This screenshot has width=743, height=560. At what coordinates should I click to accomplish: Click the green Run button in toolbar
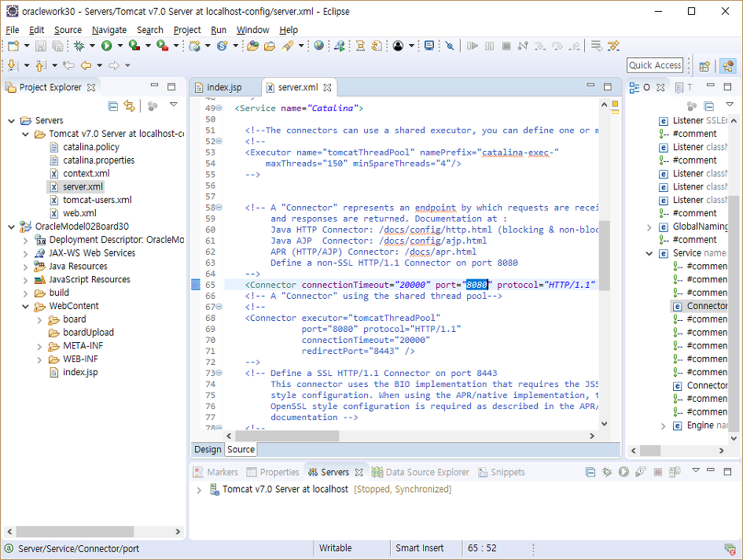[107, 46]
